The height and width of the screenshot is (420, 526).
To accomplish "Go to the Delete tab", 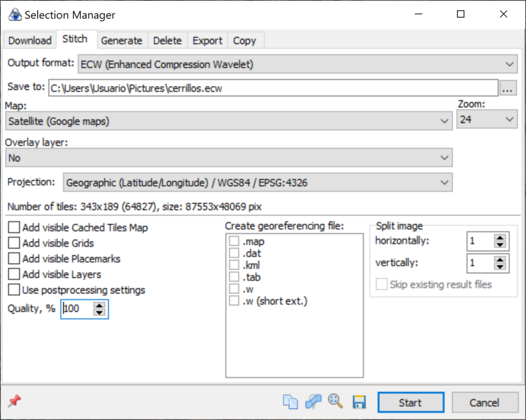I will [167, 41].
